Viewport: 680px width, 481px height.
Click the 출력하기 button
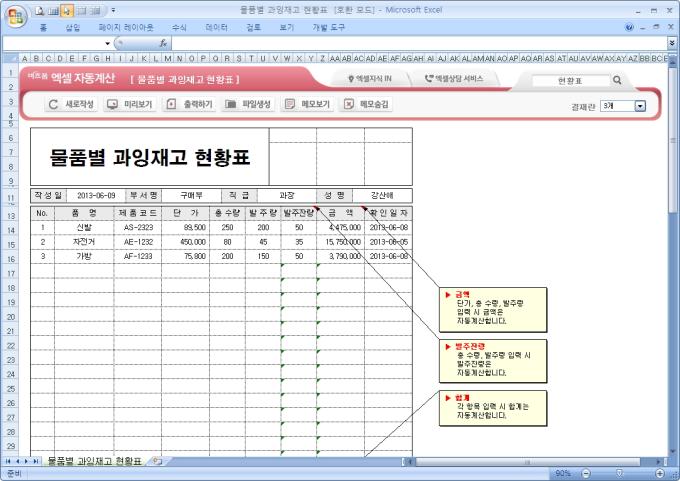[190, 104]
